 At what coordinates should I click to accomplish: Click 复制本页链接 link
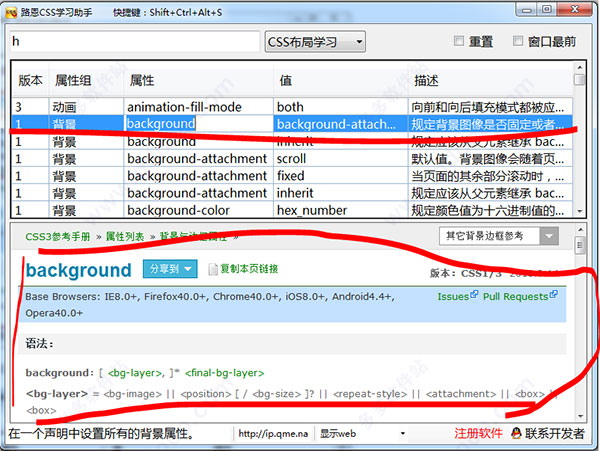pos(249,269)
